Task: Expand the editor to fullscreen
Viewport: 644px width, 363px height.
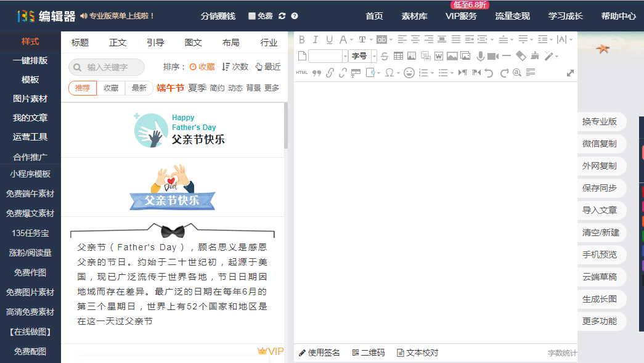Action: pos(570,73)
